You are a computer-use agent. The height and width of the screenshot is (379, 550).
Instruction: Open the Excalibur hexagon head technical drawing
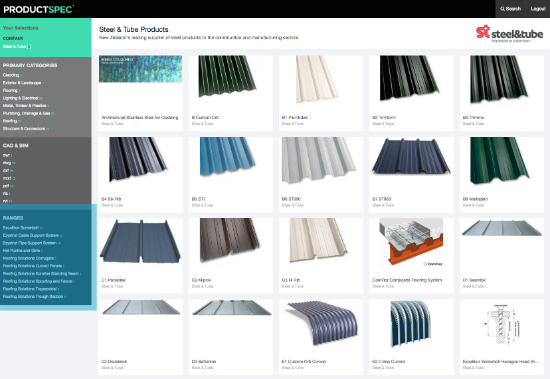tap(502, 324)
